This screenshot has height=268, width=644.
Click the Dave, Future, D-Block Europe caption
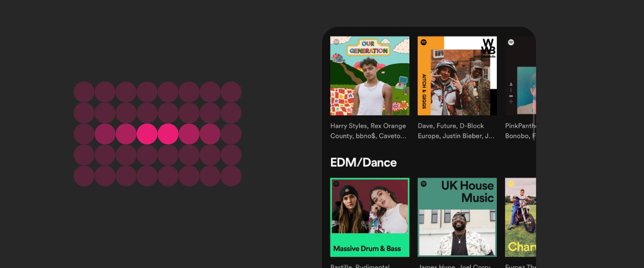pyautogui.click(x=456, y=131)
